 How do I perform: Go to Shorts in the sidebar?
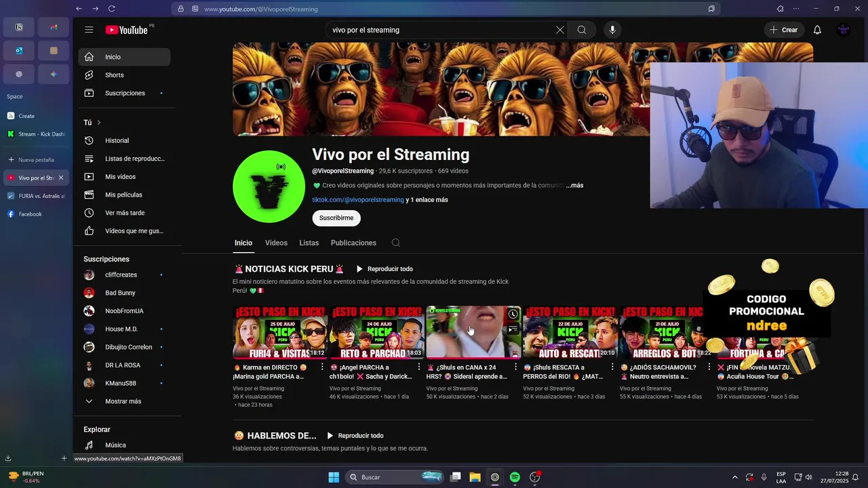(124, 75)
